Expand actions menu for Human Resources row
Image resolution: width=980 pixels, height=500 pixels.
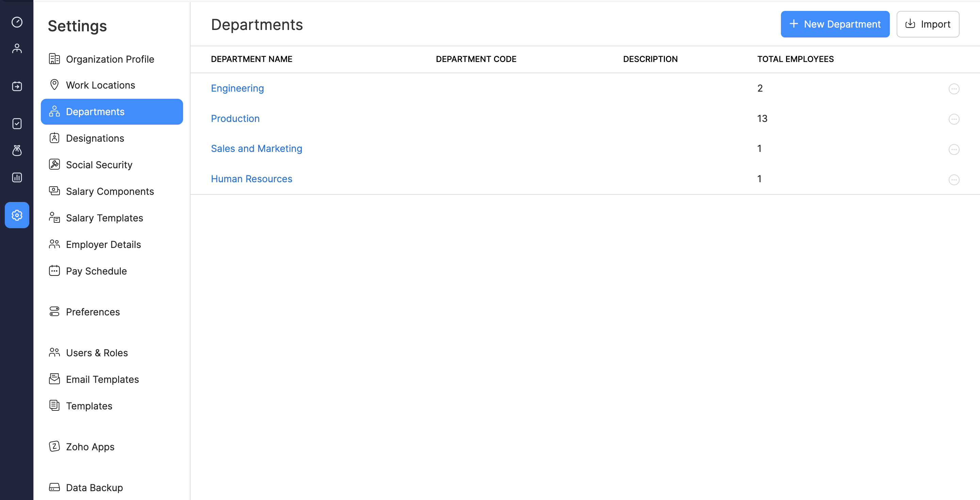click(953, 179)
